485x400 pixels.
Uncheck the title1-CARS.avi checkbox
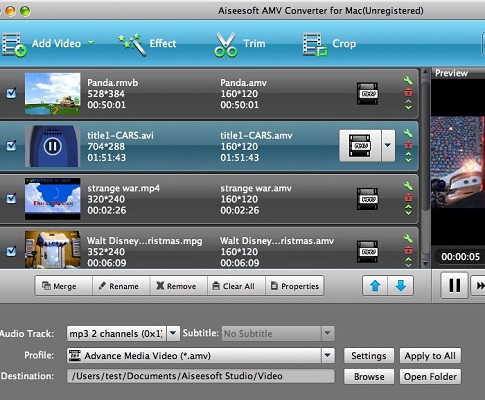click(11, 146)
